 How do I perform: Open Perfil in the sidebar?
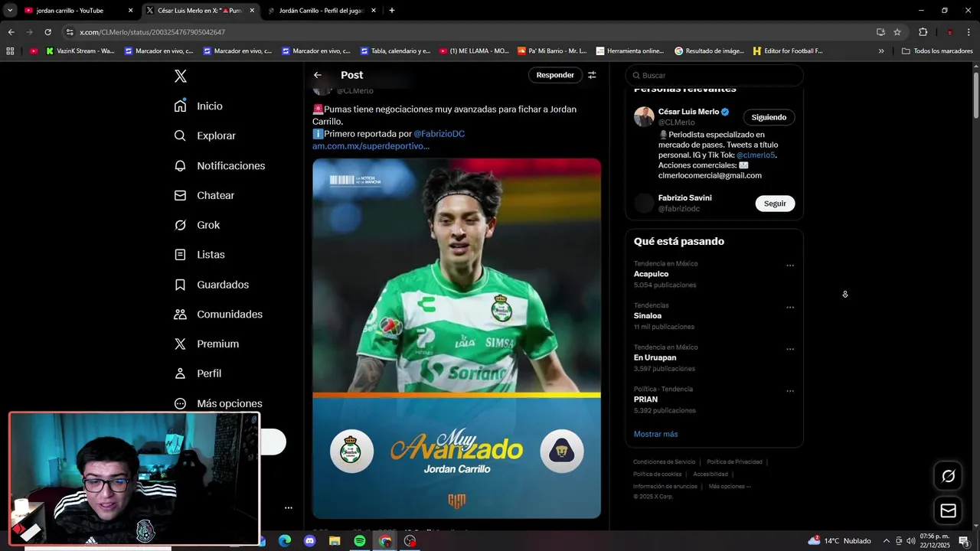(x=198, y=373)
